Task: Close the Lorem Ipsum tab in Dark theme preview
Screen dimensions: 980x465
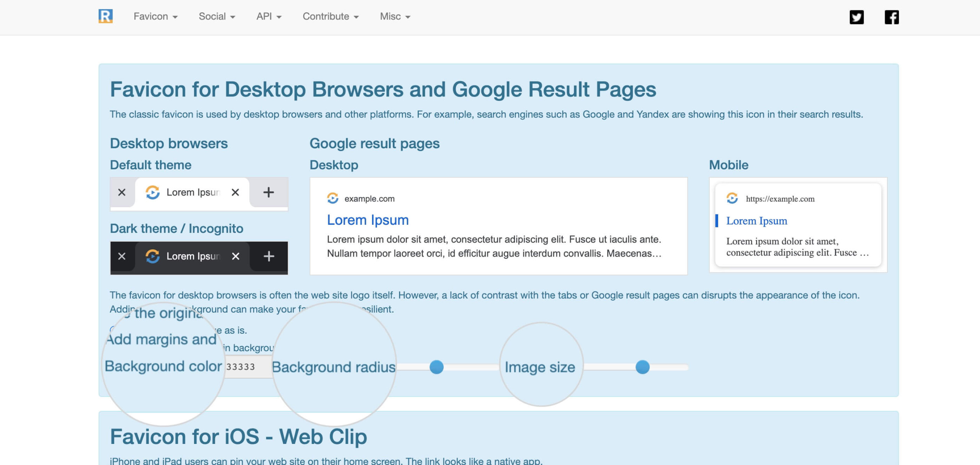Action: [236, 256]
